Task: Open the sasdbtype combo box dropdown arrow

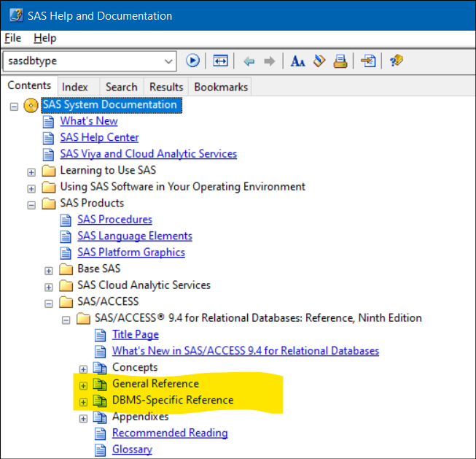Action: (168, 61)
